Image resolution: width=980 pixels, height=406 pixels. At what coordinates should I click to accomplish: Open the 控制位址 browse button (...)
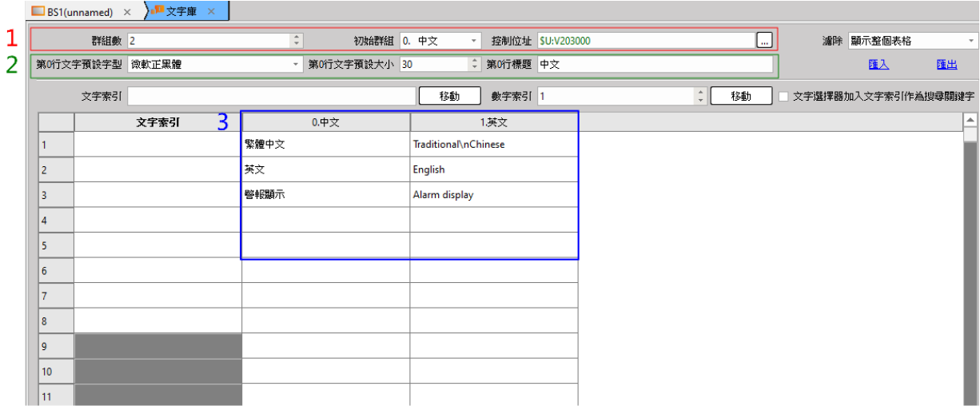click(764, 40)
